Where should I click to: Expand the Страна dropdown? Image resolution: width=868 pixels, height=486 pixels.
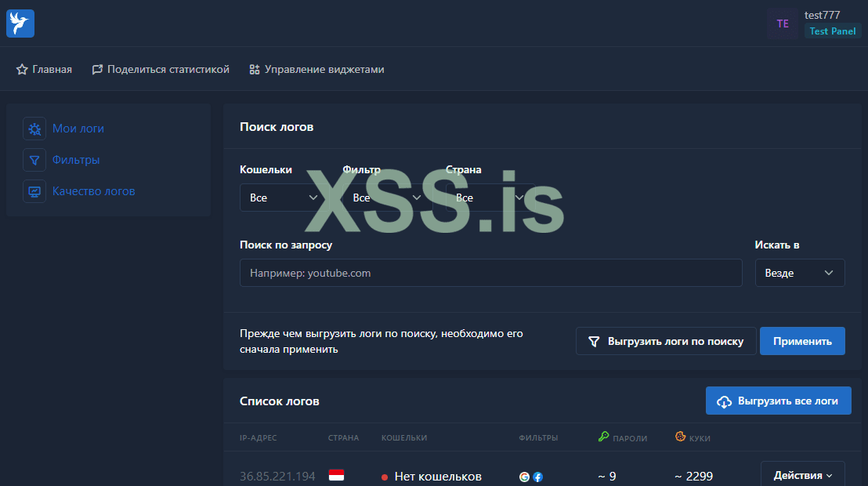point(490,198)
